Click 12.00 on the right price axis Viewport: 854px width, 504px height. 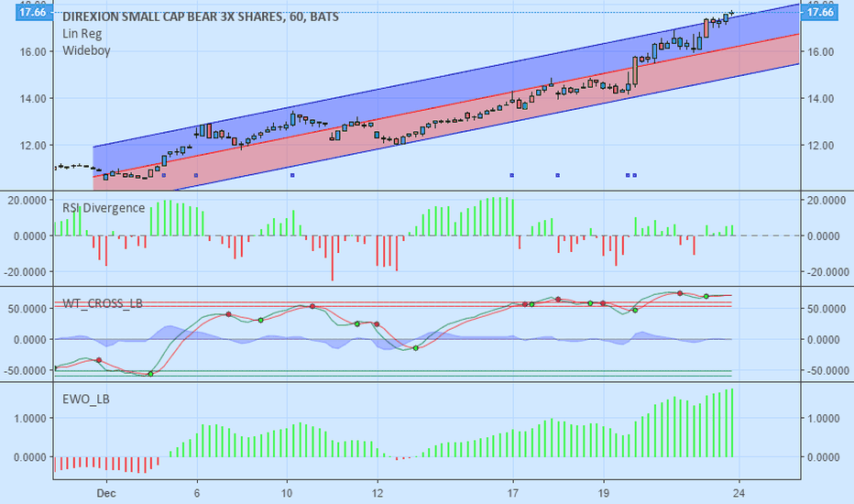(820, 146)
